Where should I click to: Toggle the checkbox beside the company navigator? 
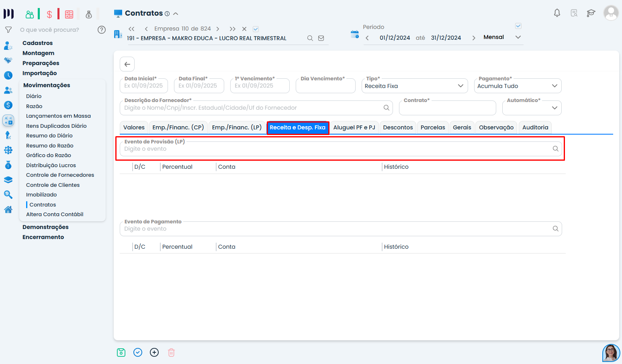coord(256,29)
